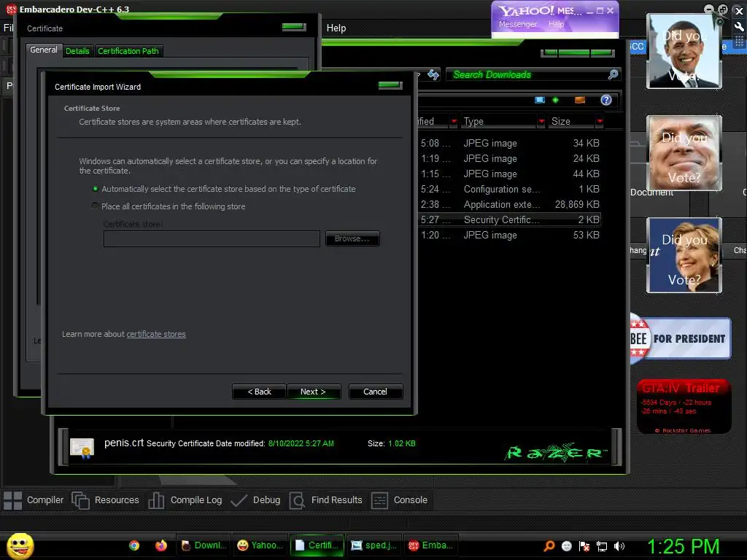Cancel the Certificate Import Wizard

coord(376,392)
